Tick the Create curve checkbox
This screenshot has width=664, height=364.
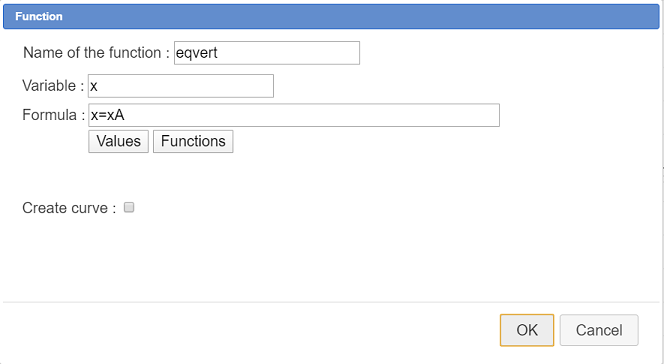pos(129,207)
